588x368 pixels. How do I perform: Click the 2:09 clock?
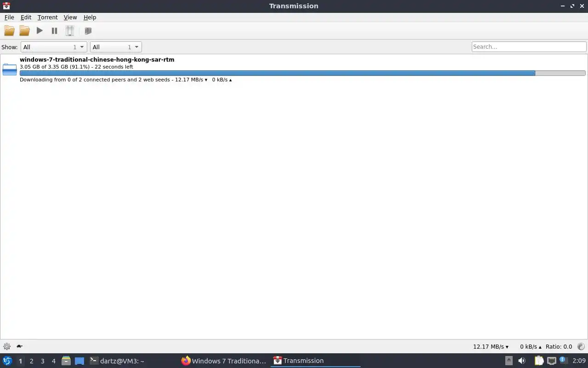[x=579, y=361]
